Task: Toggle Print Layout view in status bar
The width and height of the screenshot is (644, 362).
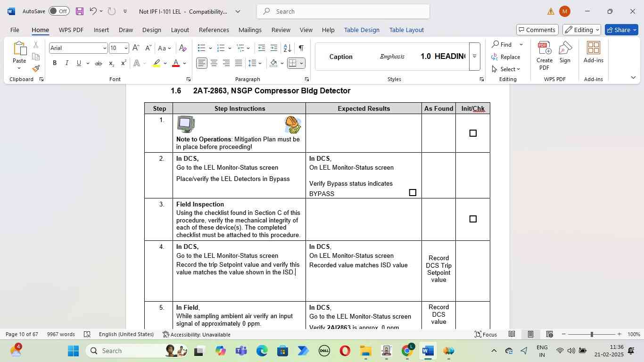Action: pyautogui.click(x=530, y=334)
